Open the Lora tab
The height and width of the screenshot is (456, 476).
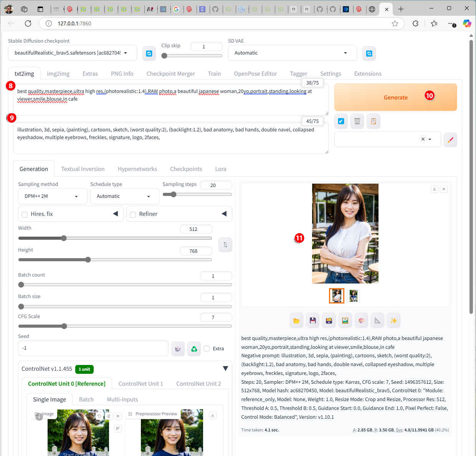(220, 169)
